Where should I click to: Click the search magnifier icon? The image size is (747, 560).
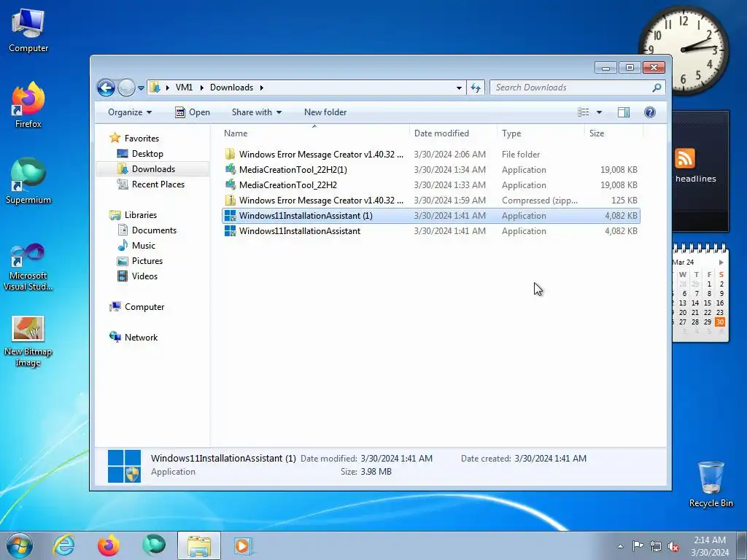point(657,87)
